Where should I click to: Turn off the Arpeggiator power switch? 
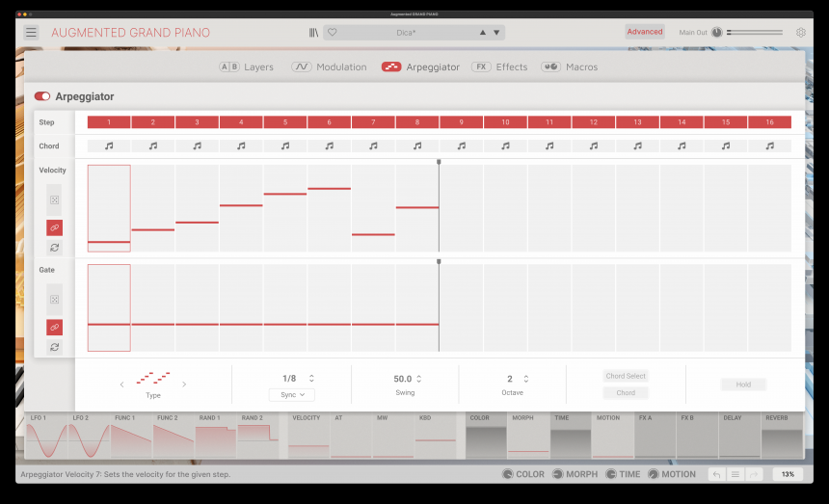[x=42, y=96]
